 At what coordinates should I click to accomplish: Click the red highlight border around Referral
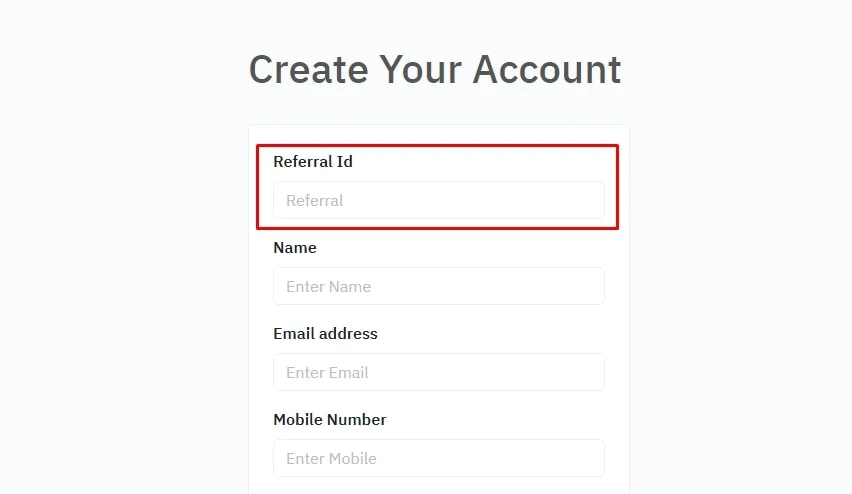(437, 146)
